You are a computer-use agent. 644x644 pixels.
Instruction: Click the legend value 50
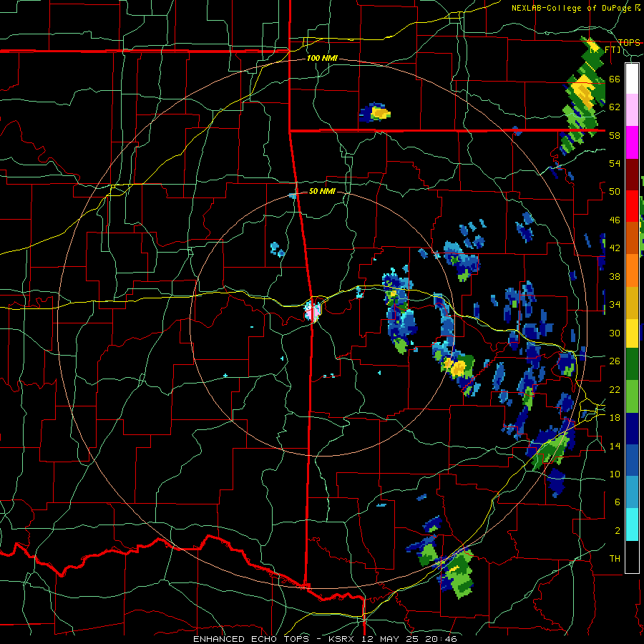(615, 192)
